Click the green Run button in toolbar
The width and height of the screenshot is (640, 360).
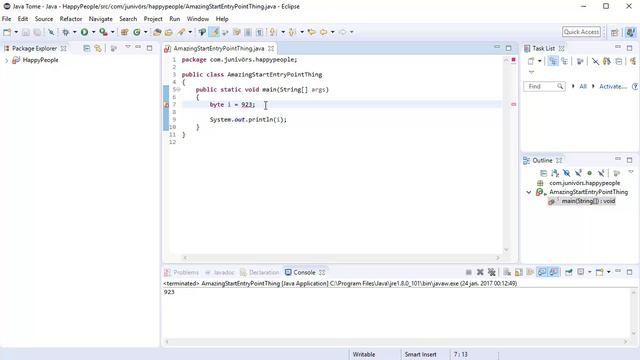tap(84, 32)
